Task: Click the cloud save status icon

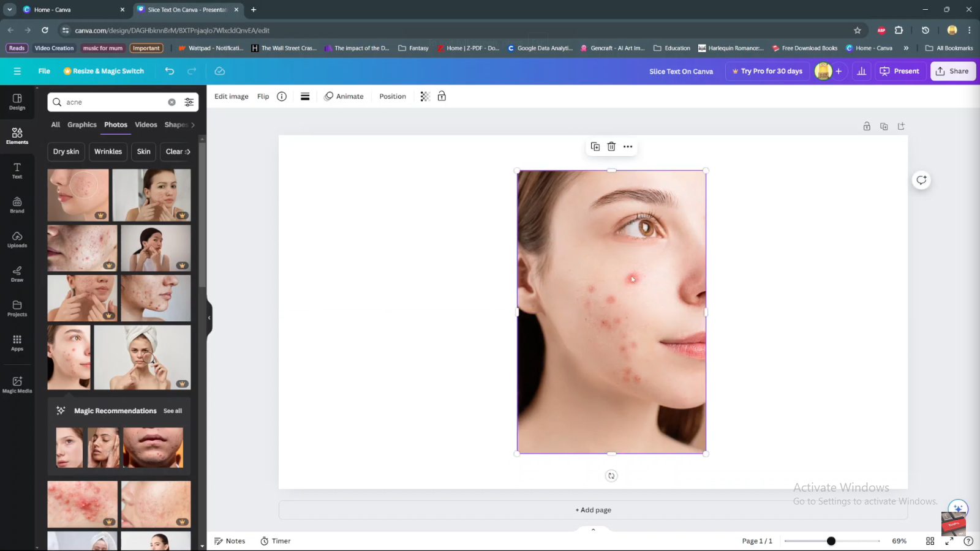Action: [220, 71]
